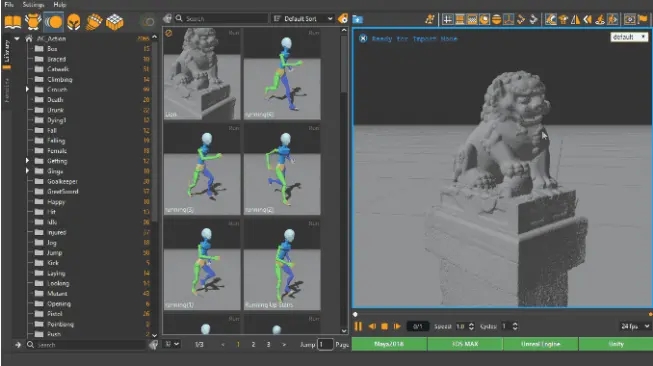Click the striped sphere viewport icon
This screenshot has width=653, height=366.
click(496, 19)
